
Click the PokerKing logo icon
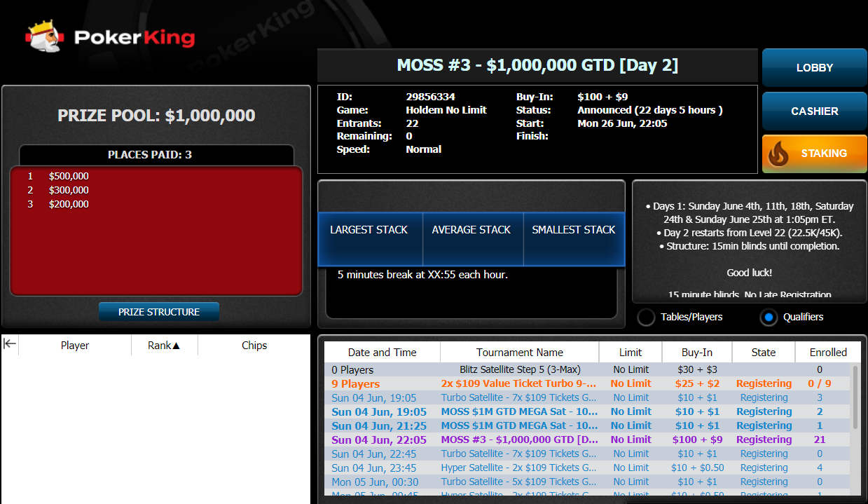45,36
